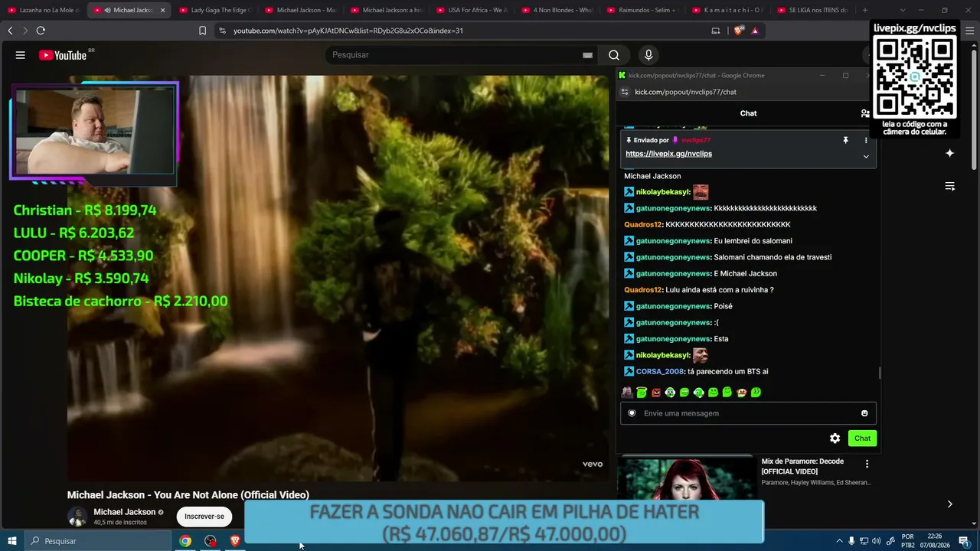Click the cast/screen icon in address bar
The image size is (980, 551).
pyautogui.click(x=716, y=31)
